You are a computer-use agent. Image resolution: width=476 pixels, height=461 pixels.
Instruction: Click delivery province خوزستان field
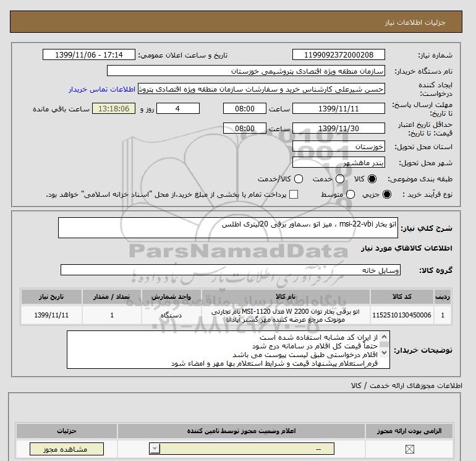339,147
